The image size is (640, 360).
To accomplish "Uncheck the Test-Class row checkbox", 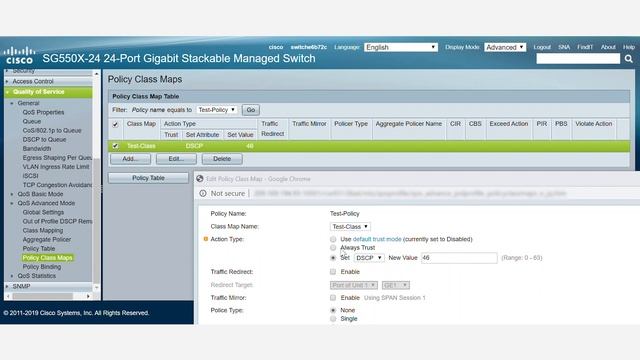I will (116, 146).
